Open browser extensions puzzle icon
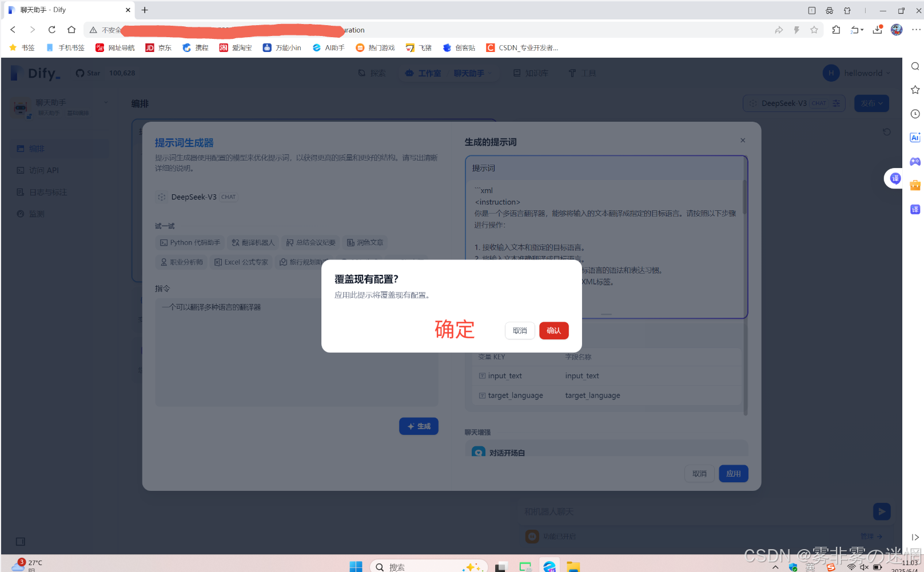 tap(836, 30)
